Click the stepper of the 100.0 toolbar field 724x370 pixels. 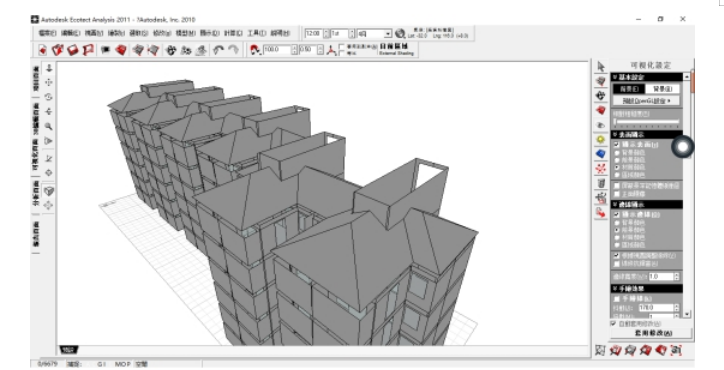(x=294, y=50)
